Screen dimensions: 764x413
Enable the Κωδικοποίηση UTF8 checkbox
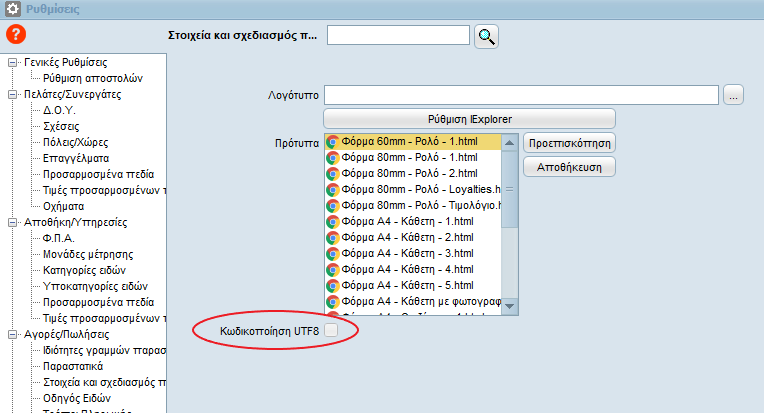pyautogui.click(x=331, y=330)
